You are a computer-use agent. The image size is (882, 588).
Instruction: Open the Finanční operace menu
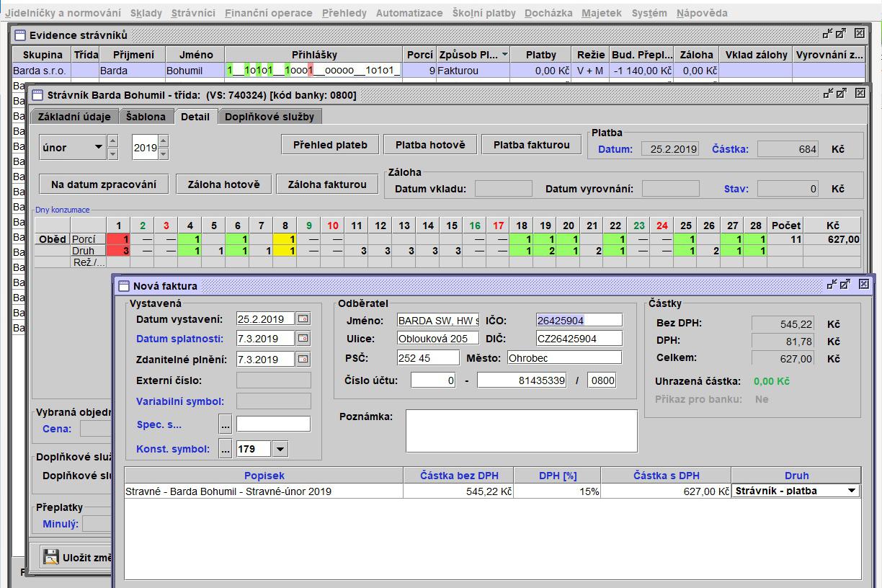point(268,13)
